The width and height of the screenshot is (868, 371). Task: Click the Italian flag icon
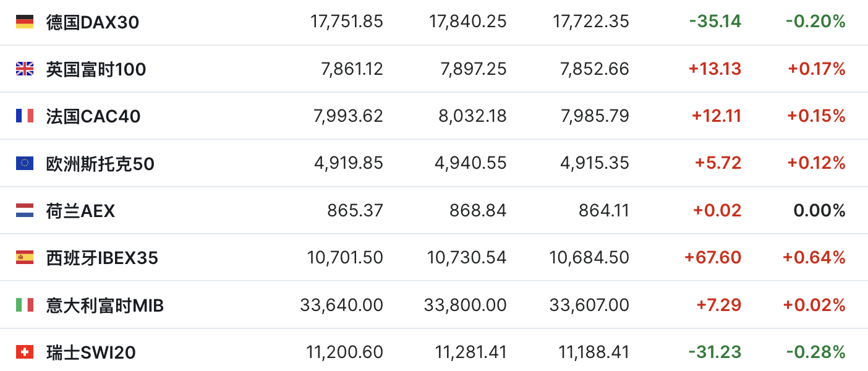click(25, 305)
